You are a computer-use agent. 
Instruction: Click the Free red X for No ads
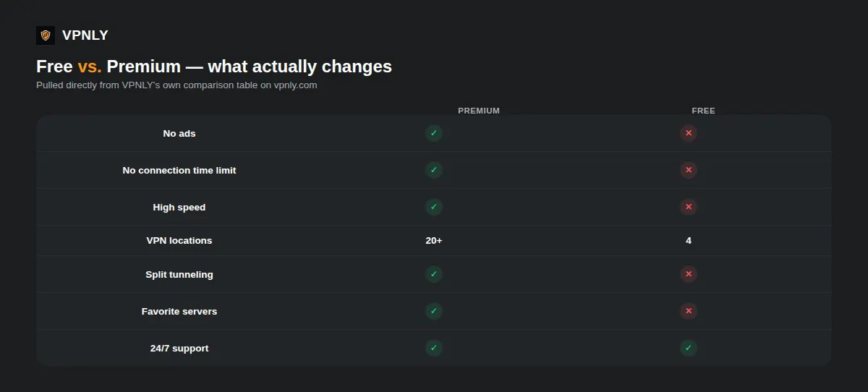point(689,133)
